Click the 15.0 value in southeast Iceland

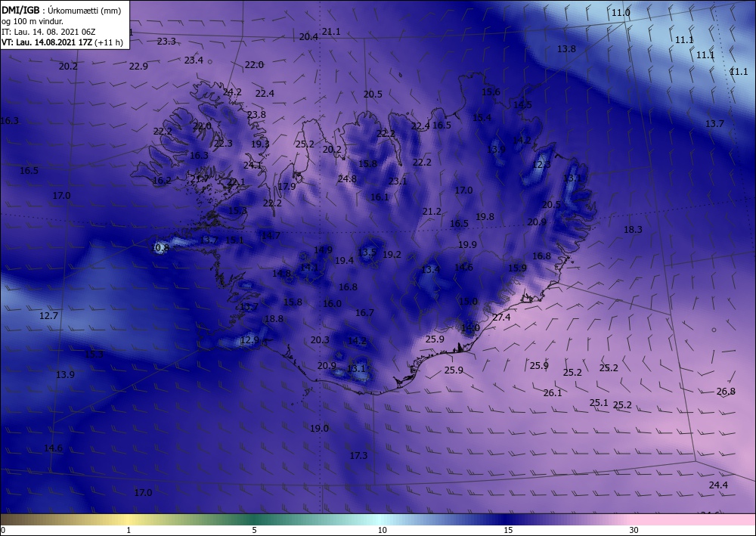(x=468, y=301)
